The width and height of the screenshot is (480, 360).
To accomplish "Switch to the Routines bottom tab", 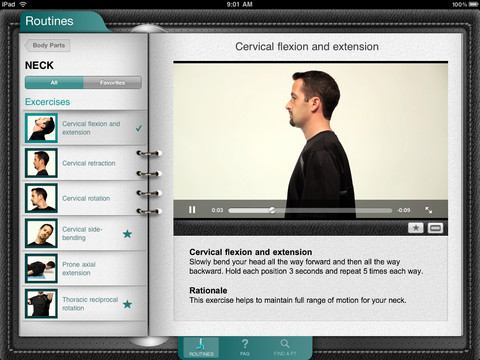I will [x=201, y=347].
